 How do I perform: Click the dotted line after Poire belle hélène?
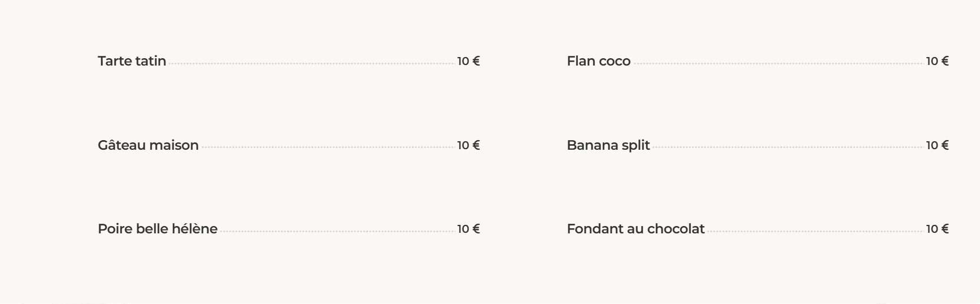coord(337,231)
